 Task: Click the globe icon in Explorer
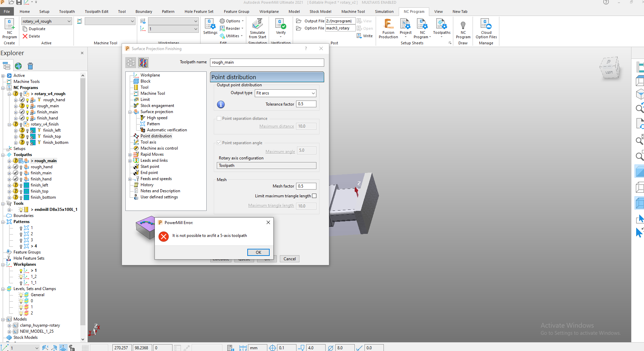[x=18, y=66]
